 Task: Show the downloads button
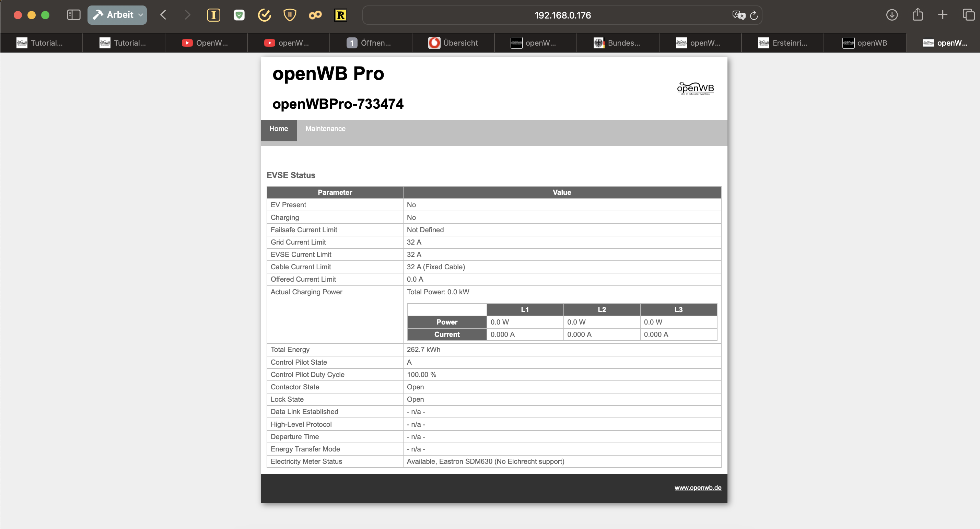(x=892, y=15)
